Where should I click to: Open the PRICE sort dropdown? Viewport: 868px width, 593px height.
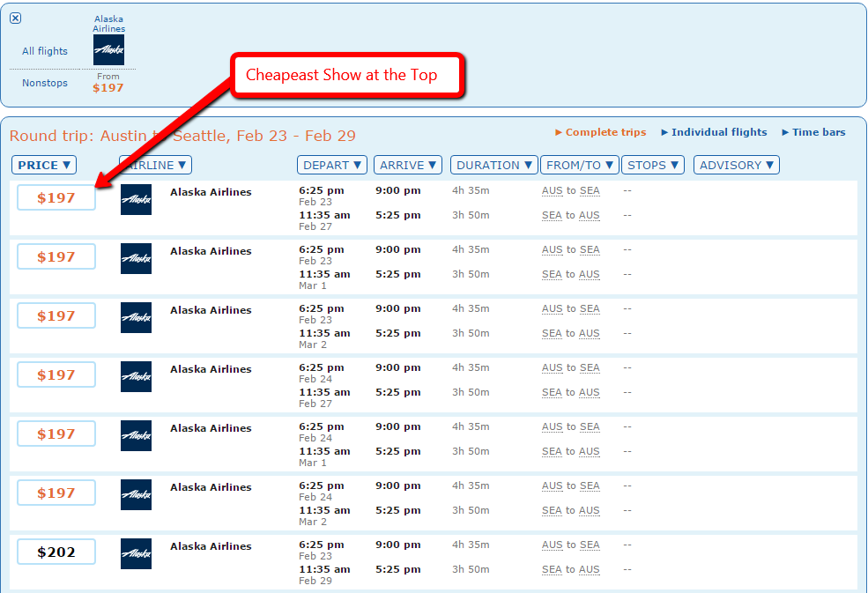pos(44,165)
